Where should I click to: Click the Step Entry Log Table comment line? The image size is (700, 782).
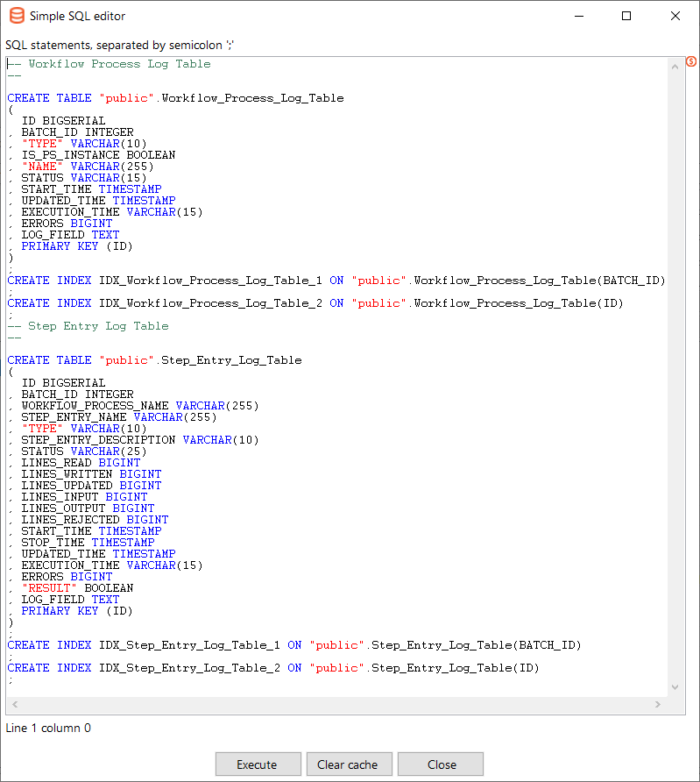point(98,326)
